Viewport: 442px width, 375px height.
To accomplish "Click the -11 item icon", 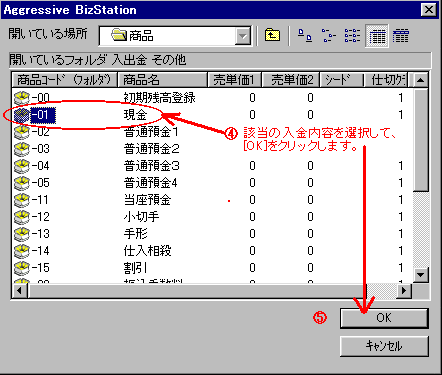I will 22,200.
